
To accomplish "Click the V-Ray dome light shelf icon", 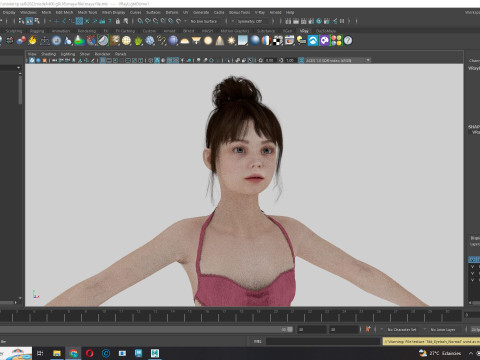I will 185,41.
